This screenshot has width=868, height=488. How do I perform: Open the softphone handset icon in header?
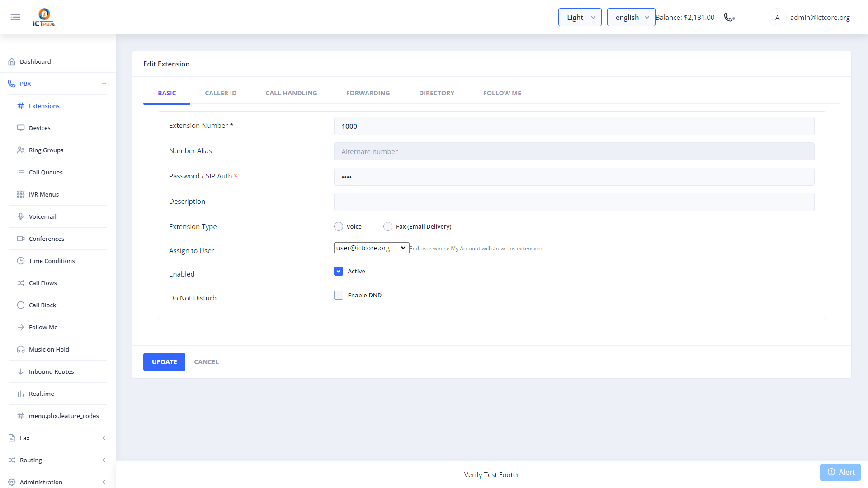729,17
